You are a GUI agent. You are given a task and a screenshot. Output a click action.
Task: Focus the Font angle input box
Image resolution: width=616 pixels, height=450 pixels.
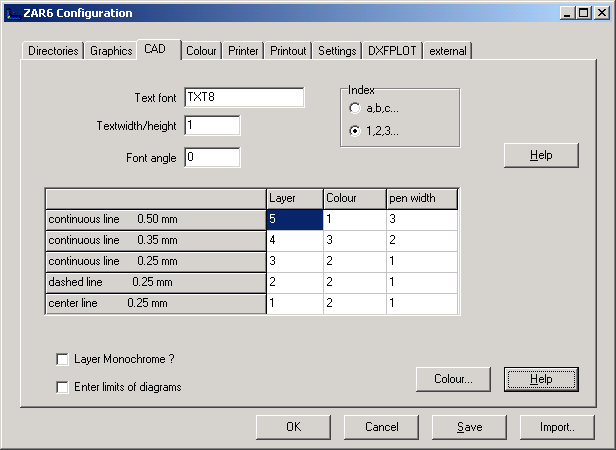[211, 157]
